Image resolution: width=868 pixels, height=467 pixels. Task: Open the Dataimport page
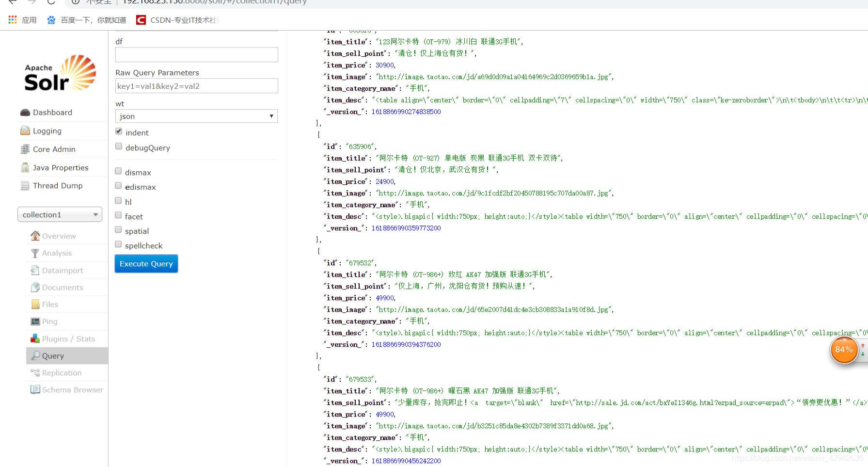coord(63,271)
